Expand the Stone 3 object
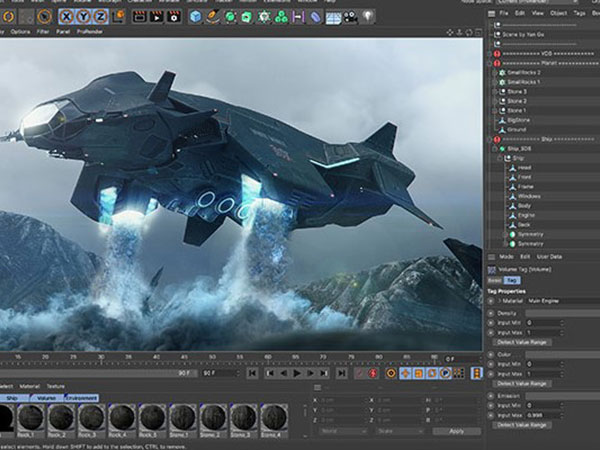Image resolution: width=600 pixels, height=450 pixels. click(x=495, y=91)
